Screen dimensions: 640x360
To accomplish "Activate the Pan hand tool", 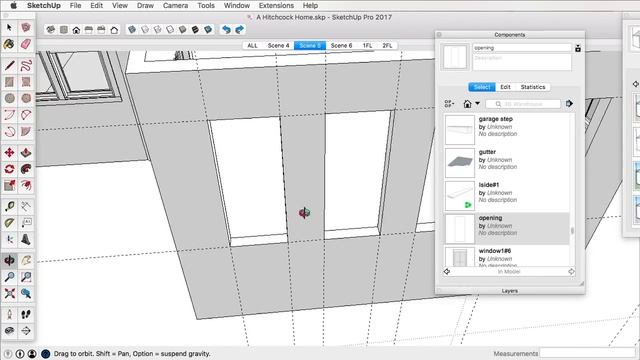I will click(26, 260).
